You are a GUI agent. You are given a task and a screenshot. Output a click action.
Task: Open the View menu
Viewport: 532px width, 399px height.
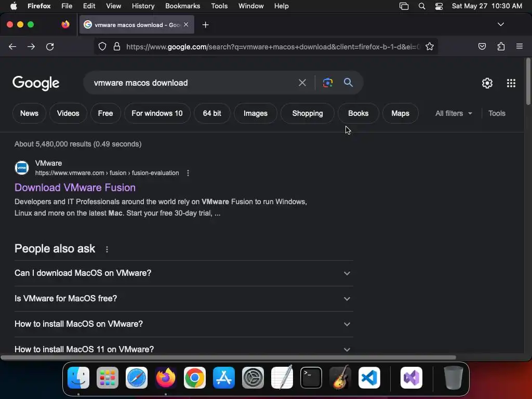pos(113,6)
